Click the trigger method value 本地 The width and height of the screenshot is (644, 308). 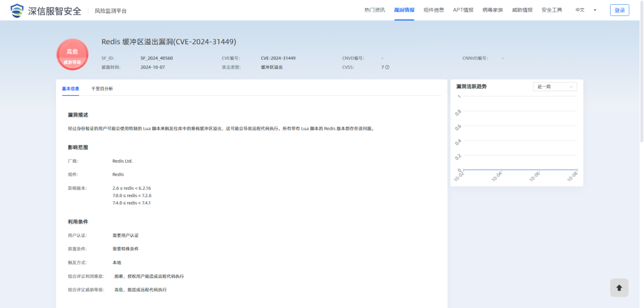pyautogui.click(x=117, y=263)
